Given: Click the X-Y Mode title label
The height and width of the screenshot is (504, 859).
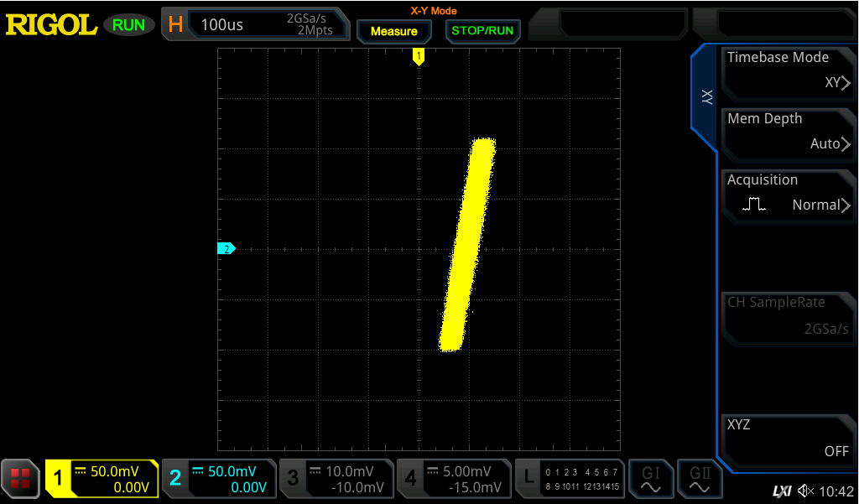Looking at the screenshot, I should (434, 10).
